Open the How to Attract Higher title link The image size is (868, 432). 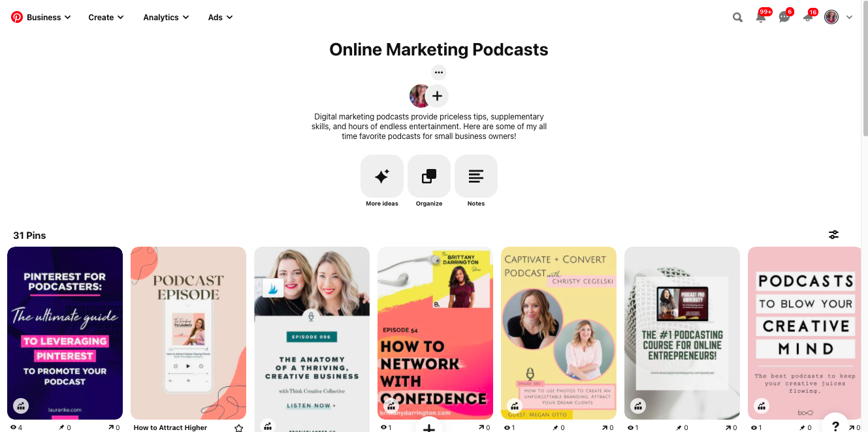170,428
